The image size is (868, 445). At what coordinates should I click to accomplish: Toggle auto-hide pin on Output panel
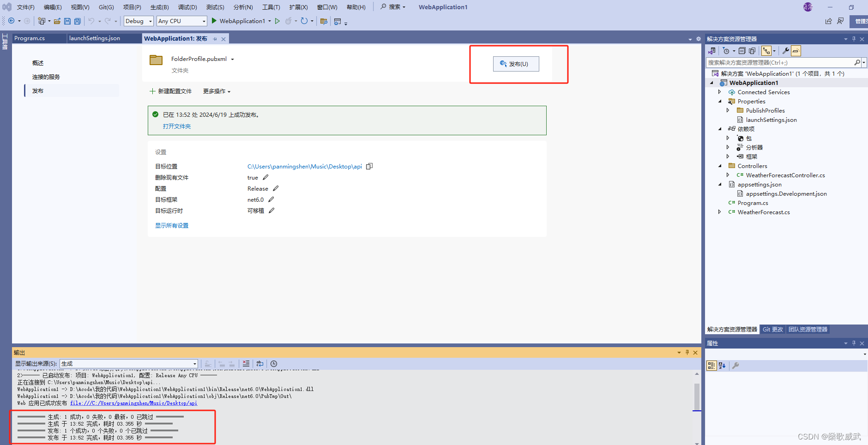(x=687, y=352)
